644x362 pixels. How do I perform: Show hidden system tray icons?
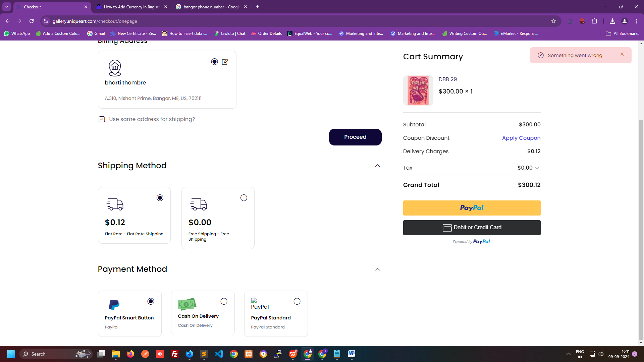click(569, 354)
